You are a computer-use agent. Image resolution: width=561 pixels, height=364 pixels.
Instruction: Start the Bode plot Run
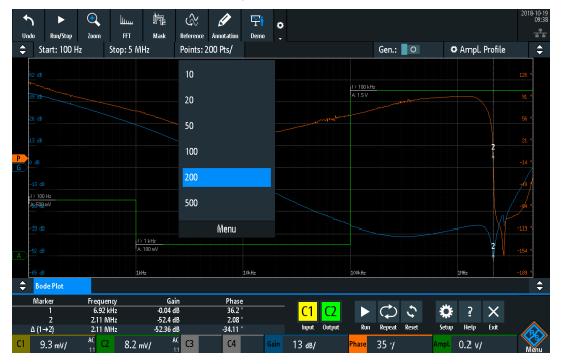click(x=365, y=312)
